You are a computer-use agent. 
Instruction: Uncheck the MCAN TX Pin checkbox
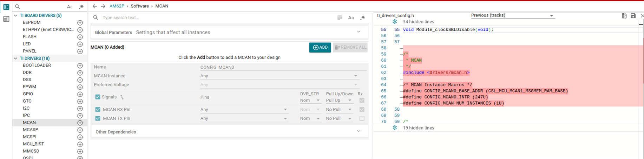(x=98, y=118)
